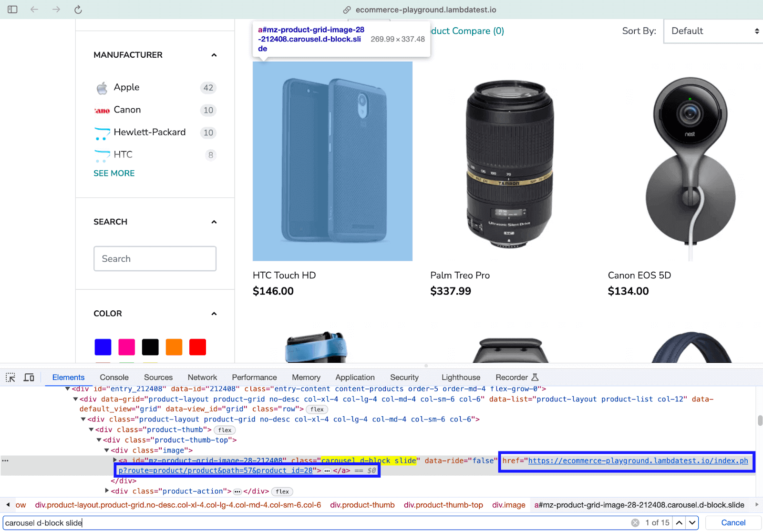
Task: Click the sidebar Search input field
Action: (x=155, y=258)
